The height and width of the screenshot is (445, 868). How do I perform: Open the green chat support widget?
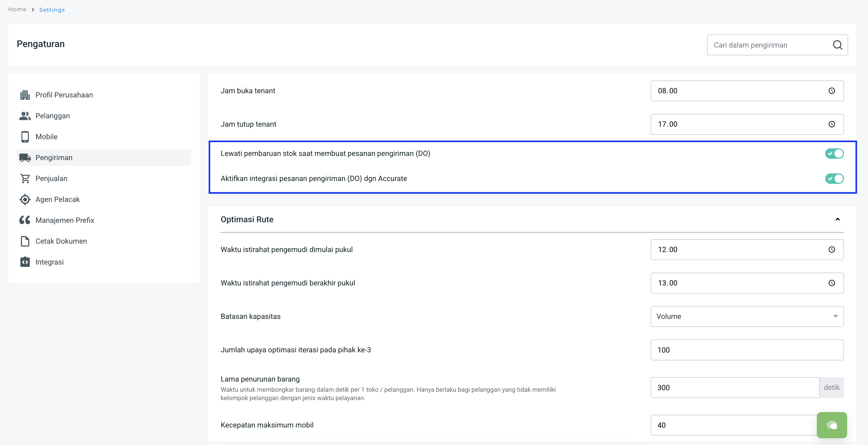(x=832, y=425)
